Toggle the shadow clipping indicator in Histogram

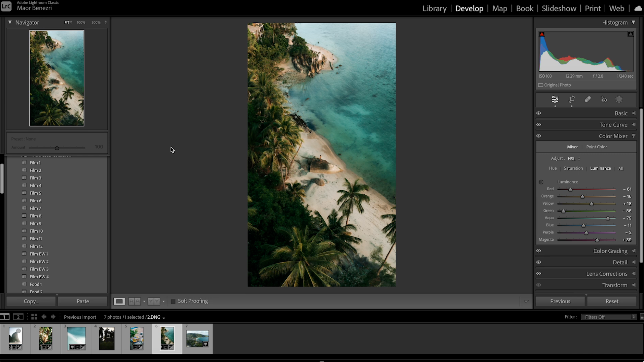click(542, 34)
